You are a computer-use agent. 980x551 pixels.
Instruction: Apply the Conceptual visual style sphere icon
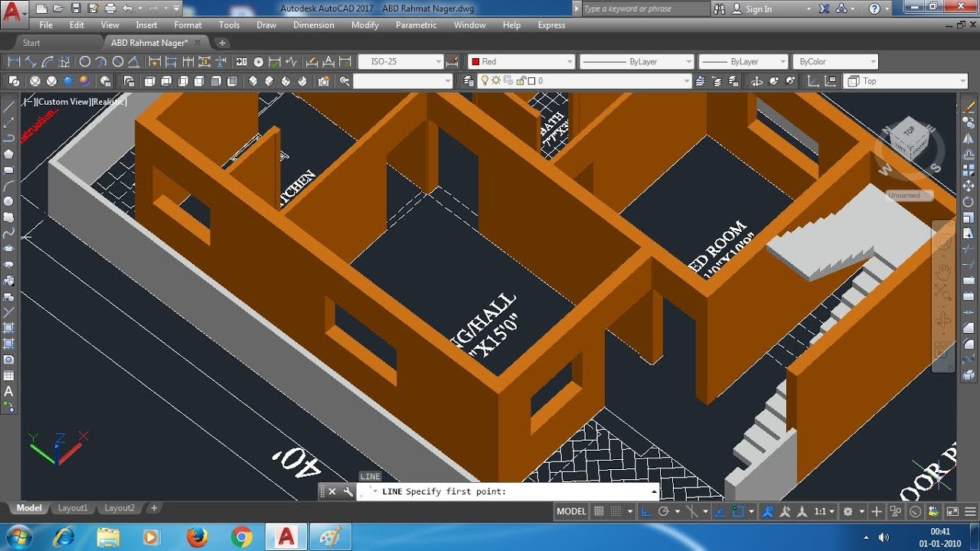click(84, 80)
